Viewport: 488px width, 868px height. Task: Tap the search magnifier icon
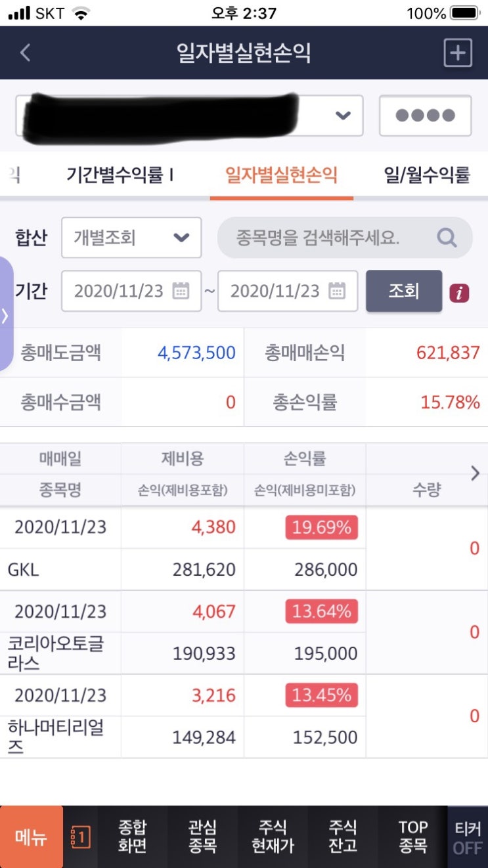point(447,238)
